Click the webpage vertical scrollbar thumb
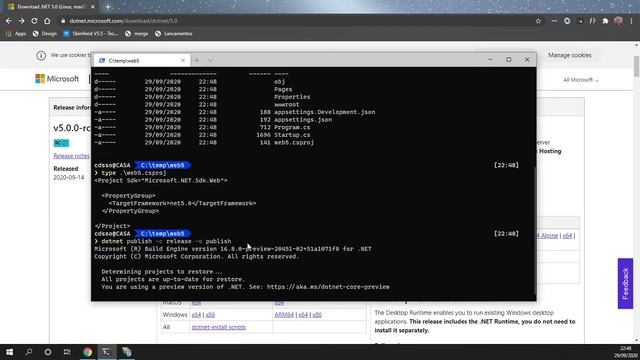Viewport: 640px width, 360px height. click(x=636, y=66)
